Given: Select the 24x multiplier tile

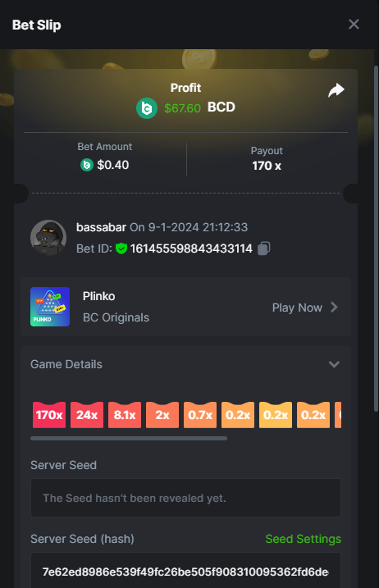Looking at the screenshot, I should (87, 415).
